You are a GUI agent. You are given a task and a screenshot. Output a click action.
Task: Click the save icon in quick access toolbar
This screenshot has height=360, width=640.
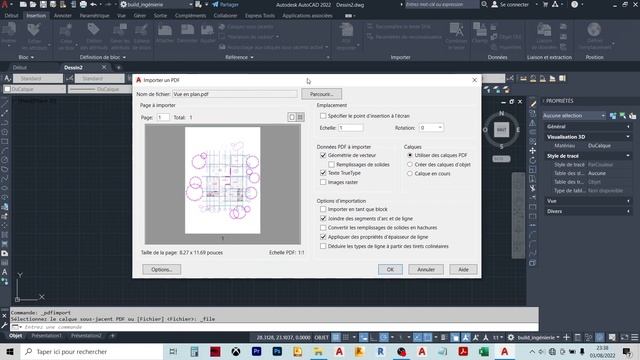(x=43, y=4)
